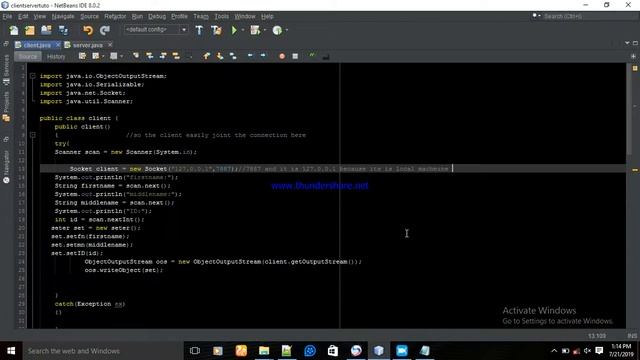Click the Save All icon
Image resolution: width=640 pixels, height=360 pixels.
click(63, 30)
